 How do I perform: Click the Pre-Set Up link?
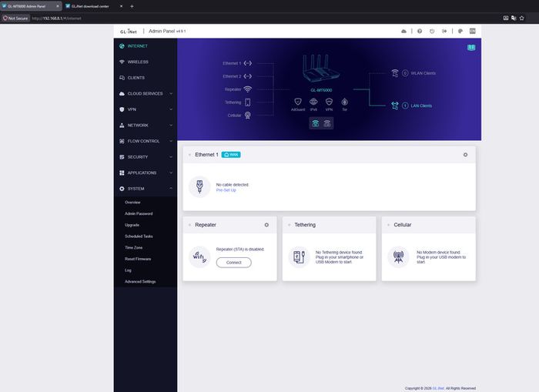coord(226,190)
